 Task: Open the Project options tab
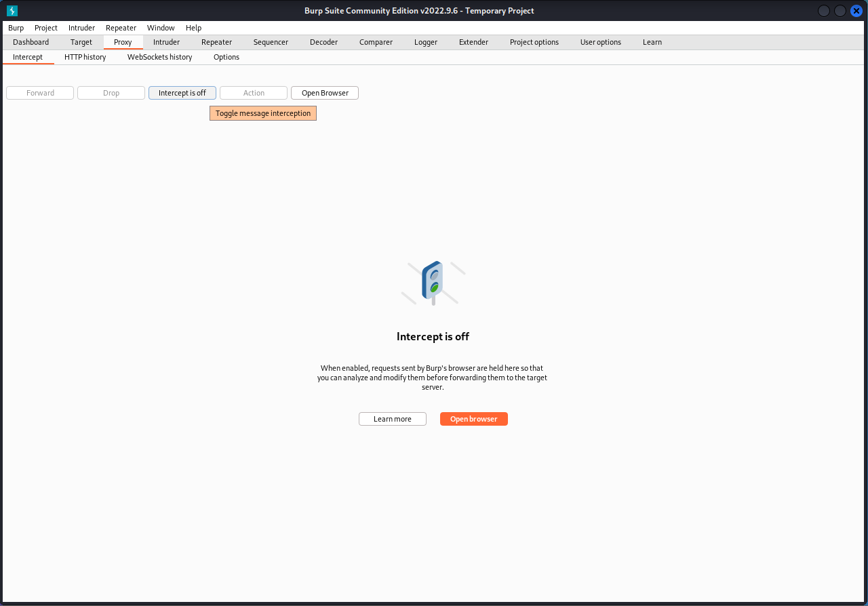pos(534,42)
